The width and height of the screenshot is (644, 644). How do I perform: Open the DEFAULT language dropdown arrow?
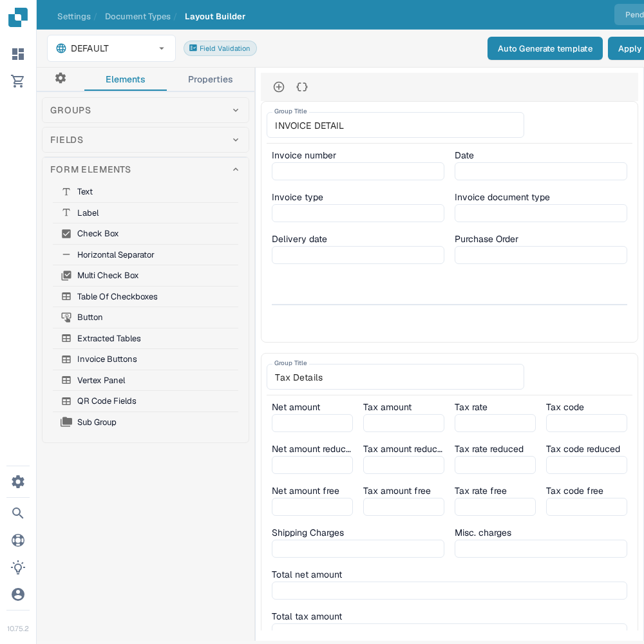pyautogui.click(x=162, y=48)
